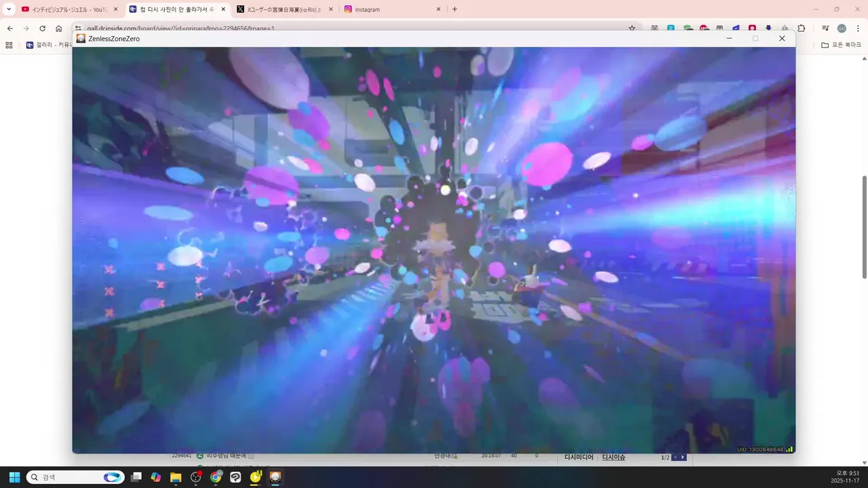
Task: Open the tab search dropdown arrow
Action: point(9,9)
